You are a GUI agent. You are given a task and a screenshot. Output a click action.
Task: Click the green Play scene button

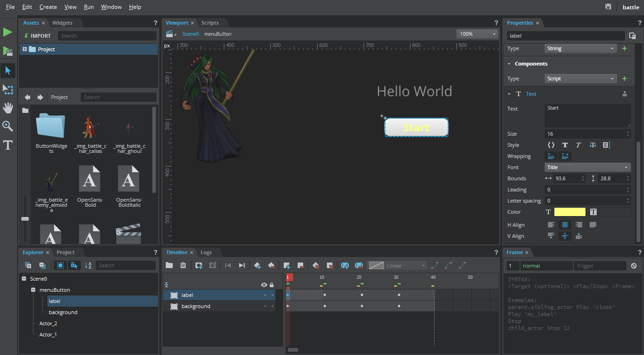coord(8,51)
